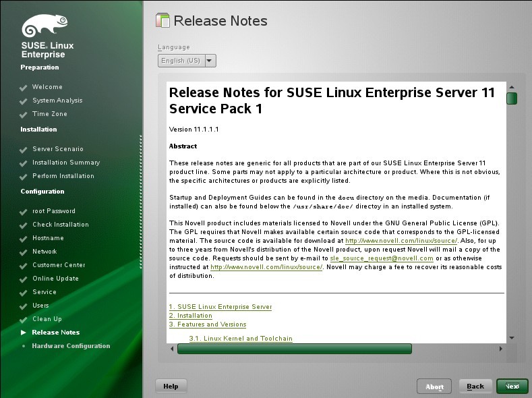
Task: Click the horizontal green scrollbar thumb
Action: point(295,349)
